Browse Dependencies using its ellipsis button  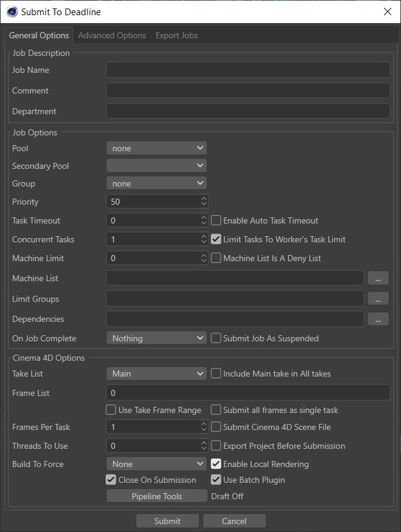coord(378,319)
